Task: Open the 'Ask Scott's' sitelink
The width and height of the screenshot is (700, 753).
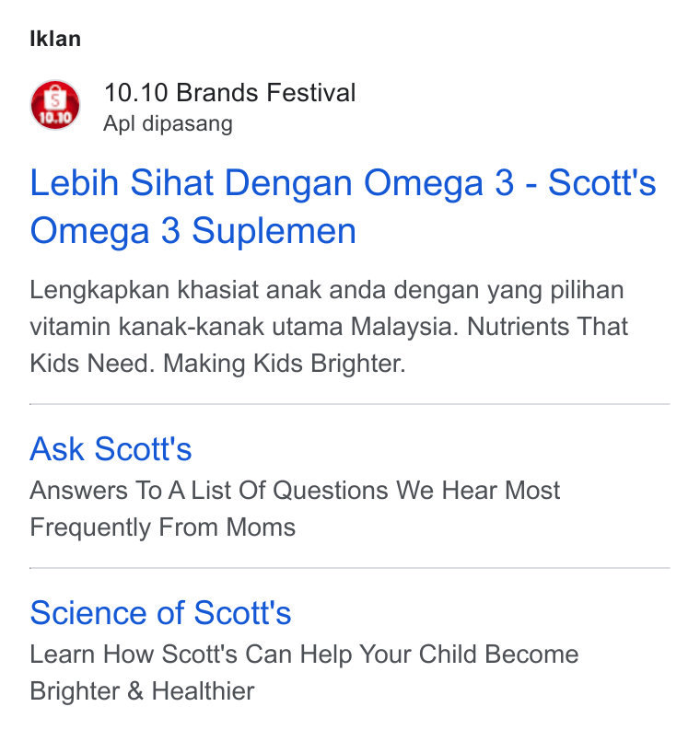Action: click(x=111, y=449)
